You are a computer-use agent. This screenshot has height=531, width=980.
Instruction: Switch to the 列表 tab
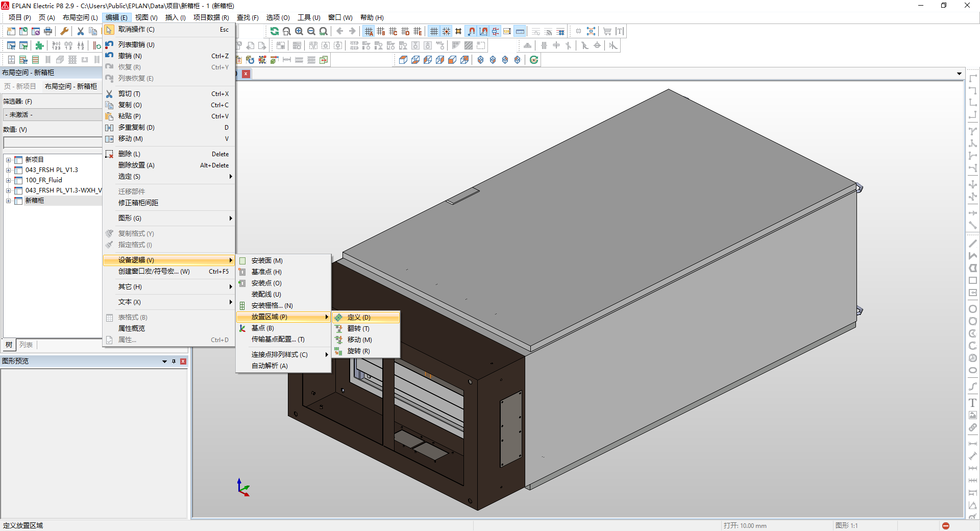(26, 345)
